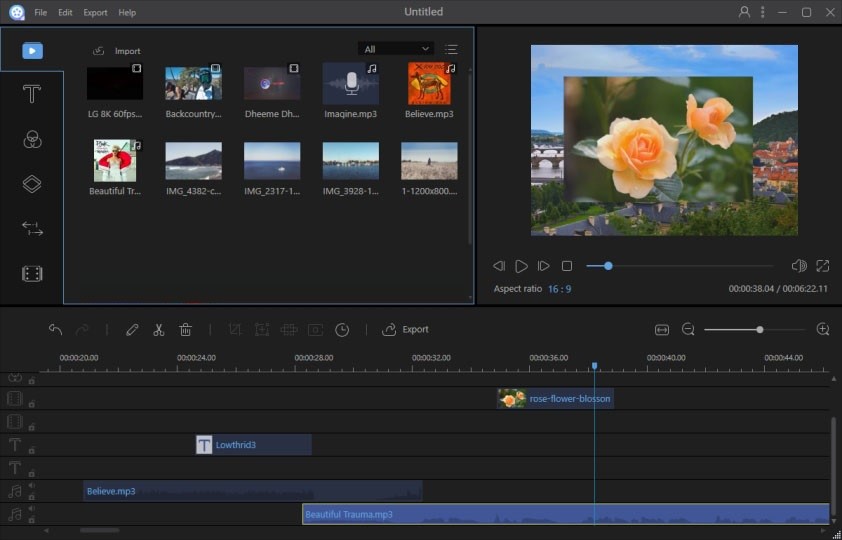The width and height of the screenshot is (842, 540).
Task: Click the "IMG_2317-1..." file name
Action: [272, 191]
